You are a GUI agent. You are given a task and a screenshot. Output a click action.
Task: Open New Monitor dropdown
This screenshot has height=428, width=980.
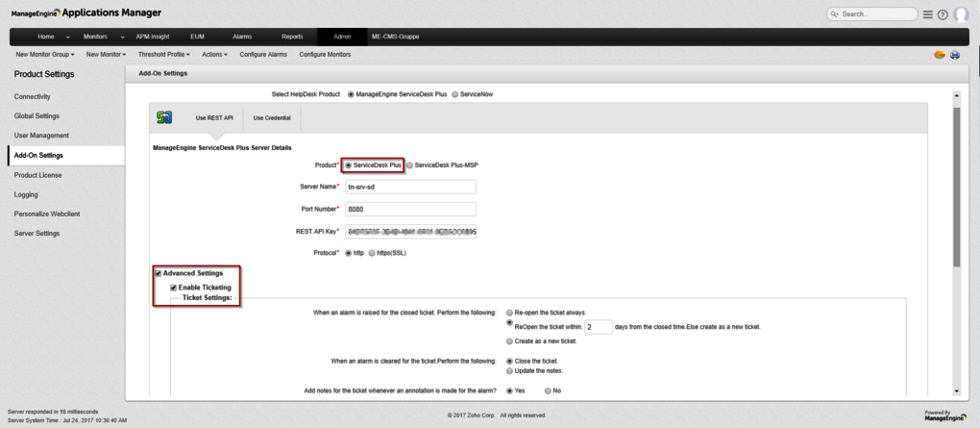[x=107, y=55]
